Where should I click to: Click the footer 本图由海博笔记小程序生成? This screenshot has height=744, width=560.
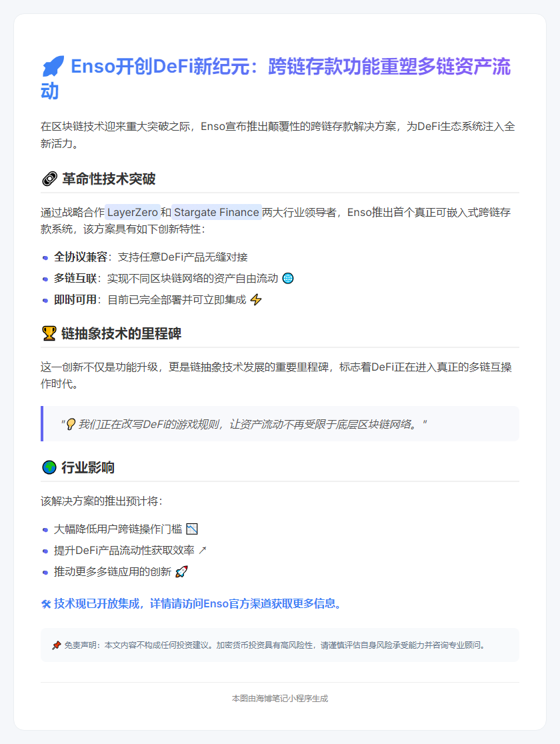point(280,699)
